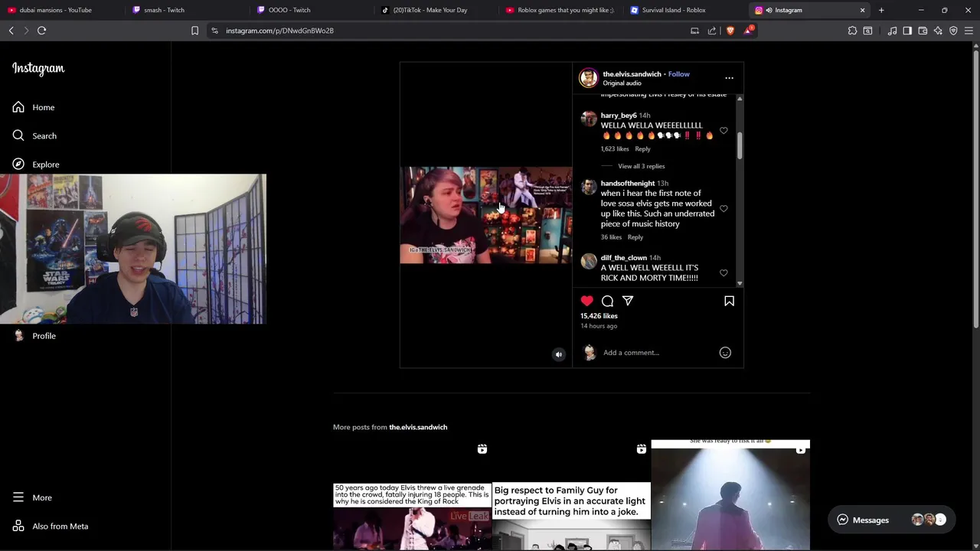This screenshot has height=551, width=980.
Task: Open post options three-dot menu
Action: tap(729, 78)
